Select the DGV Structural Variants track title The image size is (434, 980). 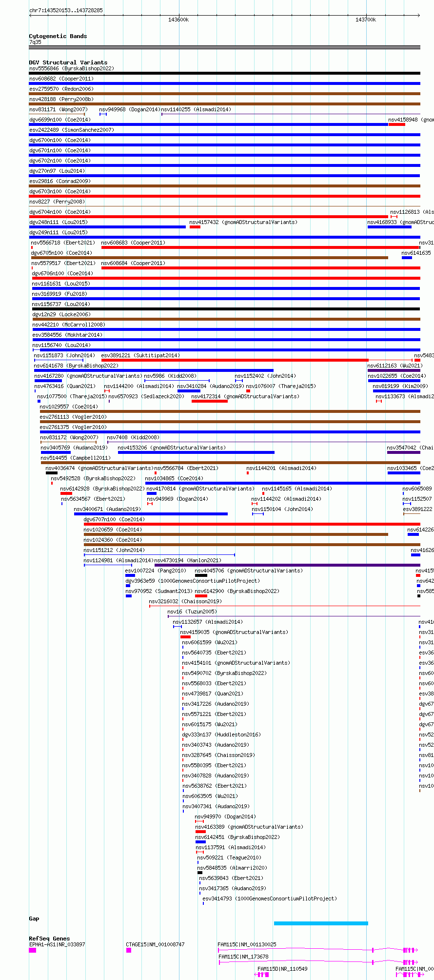(68, 62)
